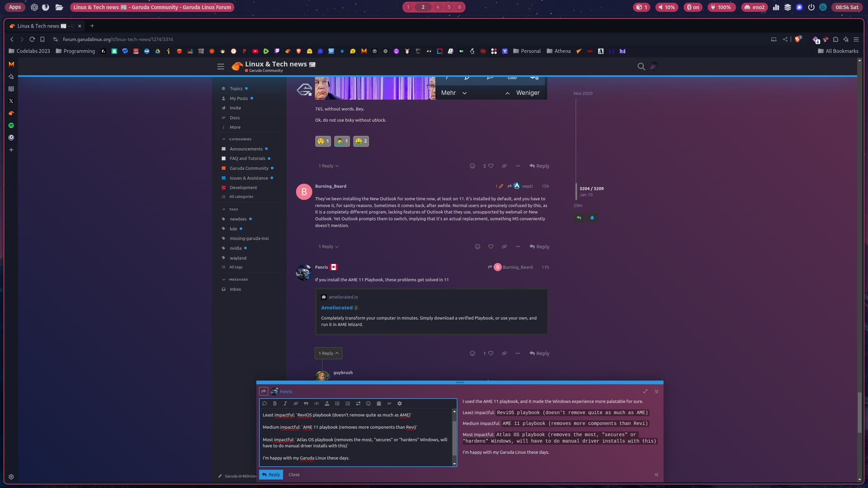868x488 pixels.
Task: Apply preformatted code style in composer
Action: 316,404
